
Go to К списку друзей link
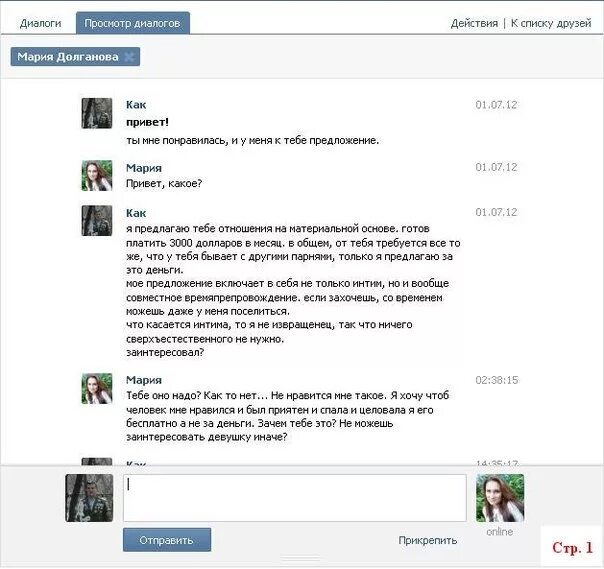click(x=551, y=23)
